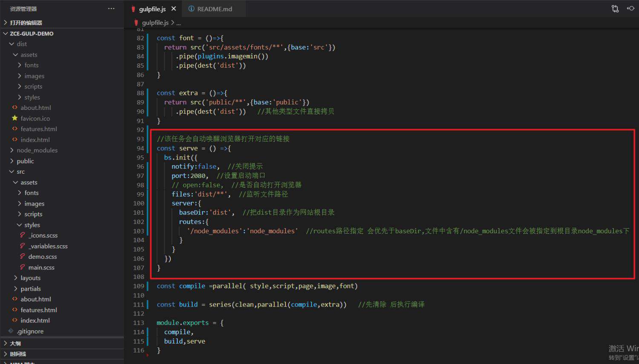Click the "baseDir:'dist'" code text
Screen dimensions: 639x364
(x=205, y=212)
